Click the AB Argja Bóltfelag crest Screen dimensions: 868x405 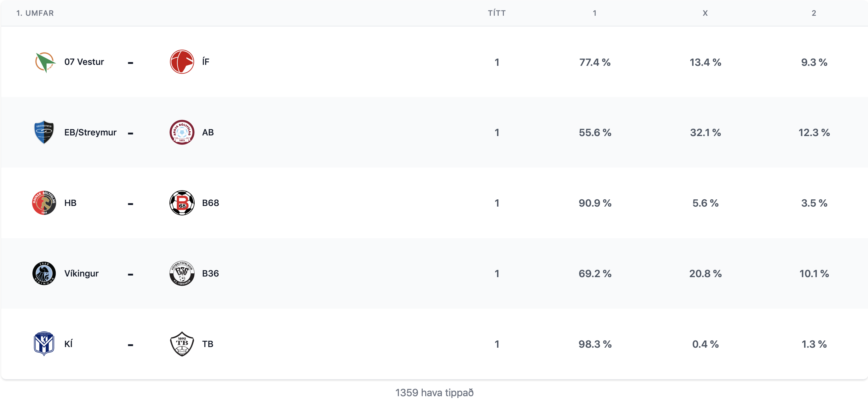pyautogui.click(x=182, y=132)
